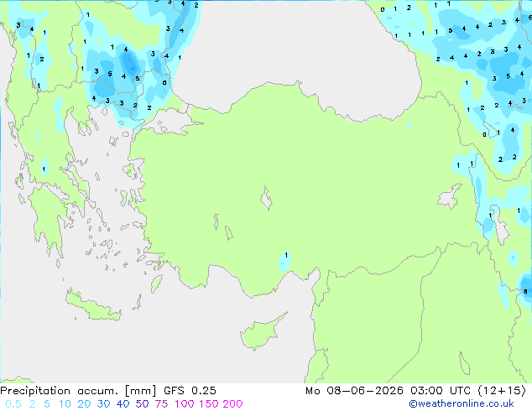This screenshot has height=411, width=532.
Task: Click the 'GFS 0.25' model label
Action: point(190,391)
